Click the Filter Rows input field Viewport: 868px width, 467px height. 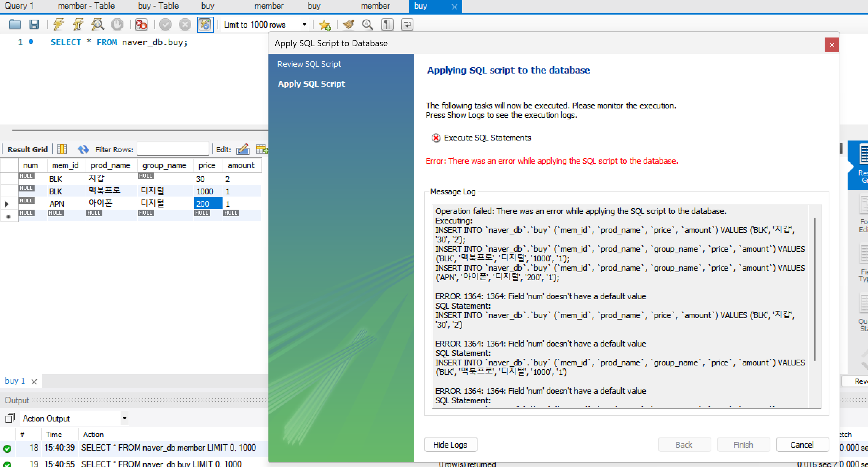coord(173,149)
